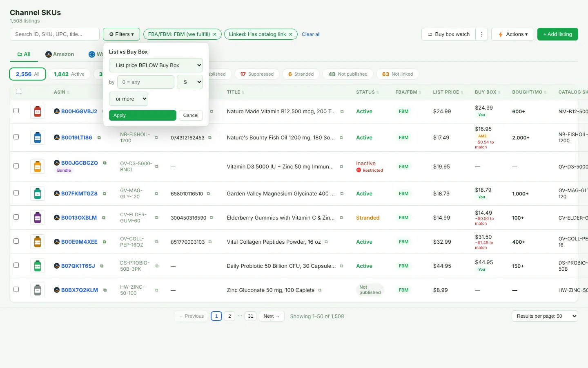Viewport: 588px width, 368px height.
Task: Click the + Add listing button
Action: coord(558,34)
